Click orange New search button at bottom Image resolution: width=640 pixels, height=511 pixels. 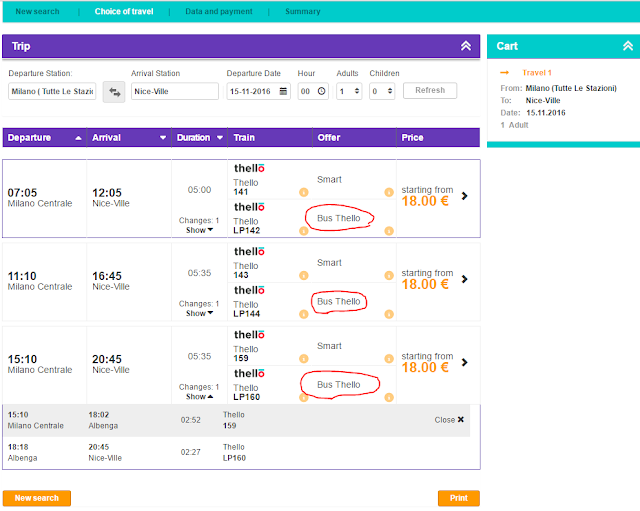(x=37, y=498)
